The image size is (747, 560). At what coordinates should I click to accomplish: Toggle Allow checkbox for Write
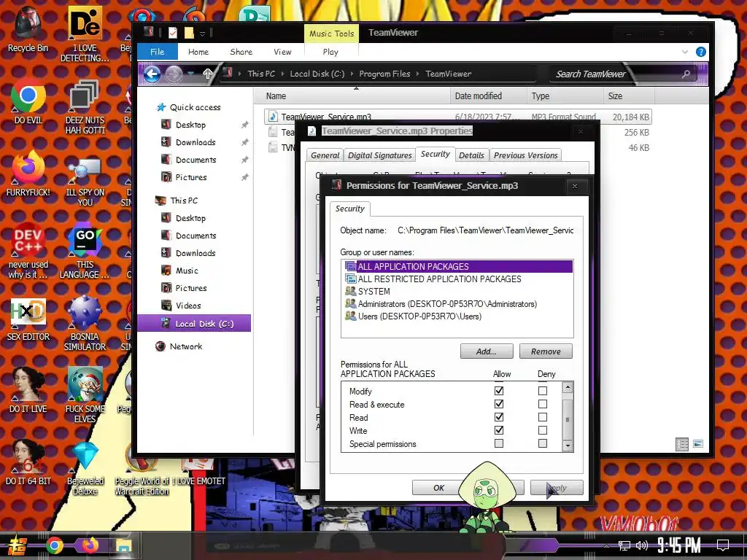point(499,430)
